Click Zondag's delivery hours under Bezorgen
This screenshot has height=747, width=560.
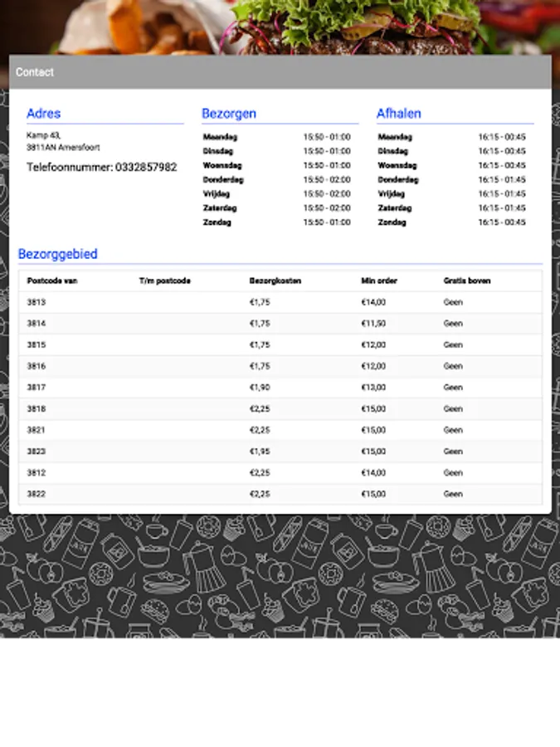pos(327,222)
